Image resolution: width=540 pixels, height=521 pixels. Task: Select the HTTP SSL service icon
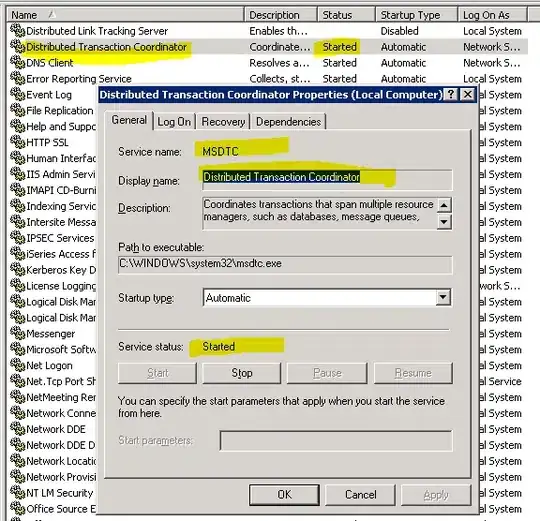pos(18,142)
